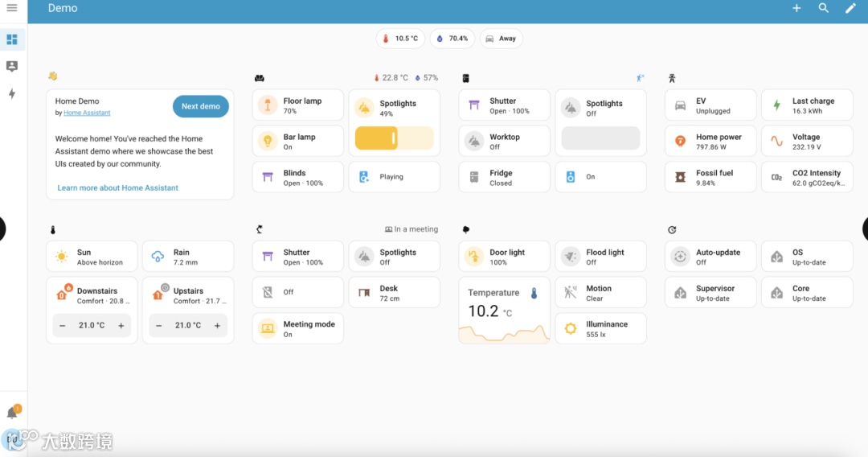
Task: Open the kitchen Shutter icon
Action: tap(474, 105)
